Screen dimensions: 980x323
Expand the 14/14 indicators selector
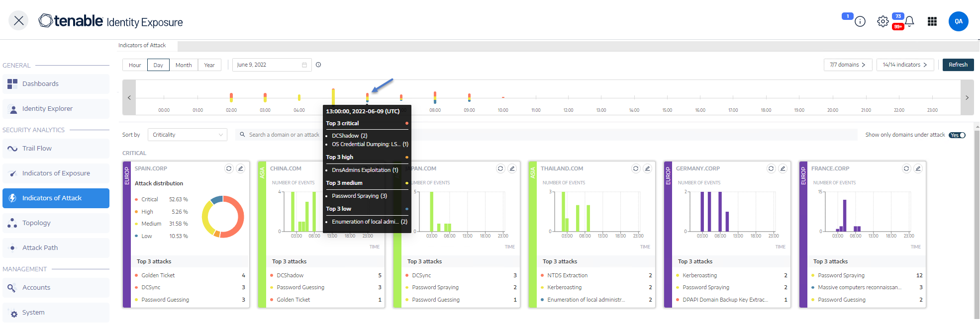905,65
